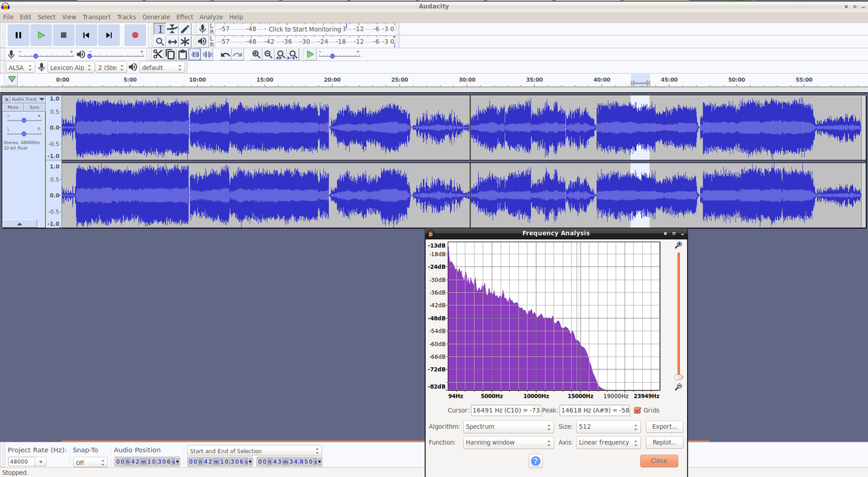
Task: Select the Selection (I-beam) tool
Action: (x=160, y=29)
